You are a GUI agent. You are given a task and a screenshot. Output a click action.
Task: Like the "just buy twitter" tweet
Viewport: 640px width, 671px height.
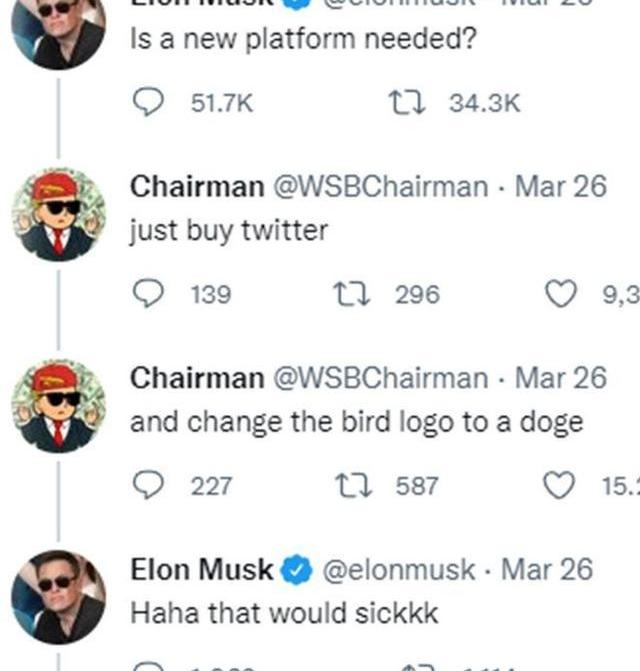point(563,294)
